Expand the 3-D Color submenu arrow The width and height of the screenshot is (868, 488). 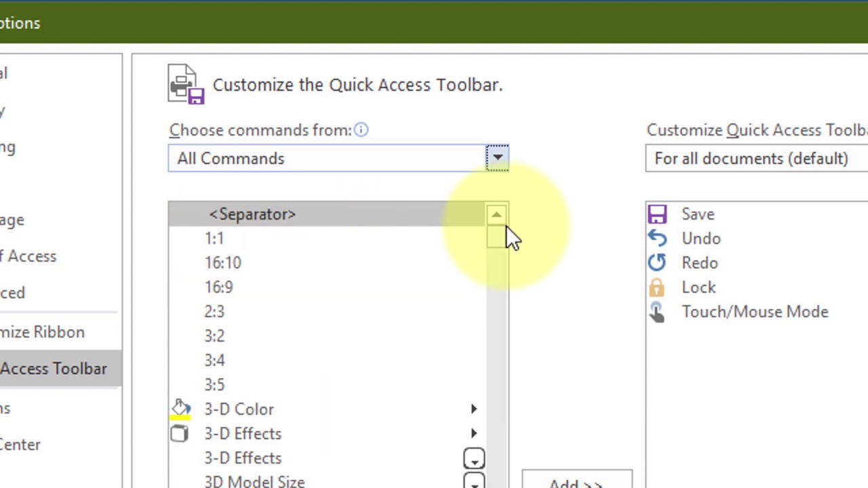474,409
